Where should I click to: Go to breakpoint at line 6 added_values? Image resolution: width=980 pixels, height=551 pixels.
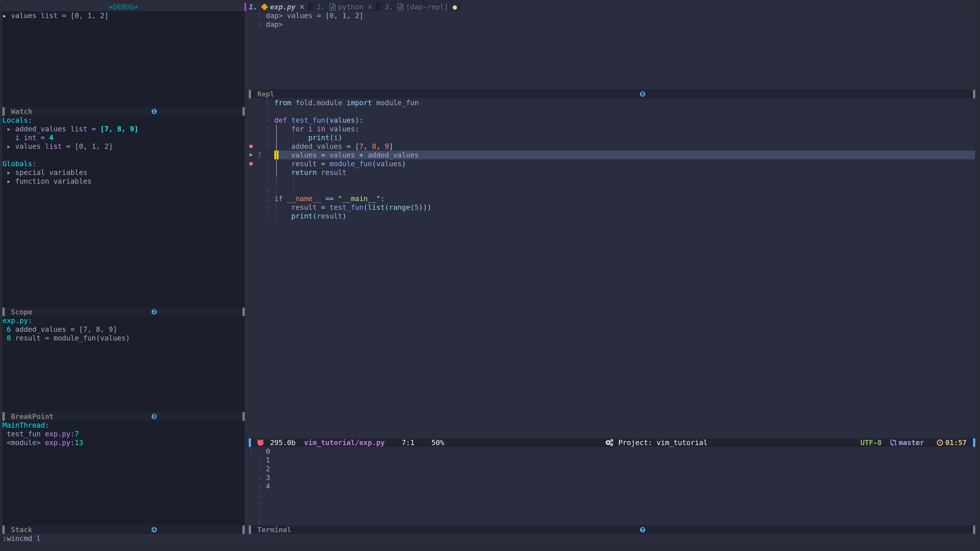(62, 329)
